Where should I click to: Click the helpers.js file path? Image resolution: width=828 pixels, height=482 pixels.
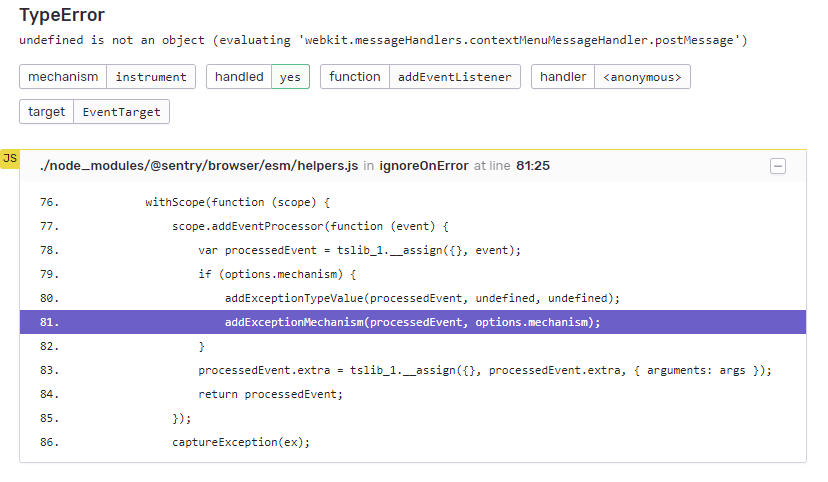pyautogui.click(x=199, y=166)
